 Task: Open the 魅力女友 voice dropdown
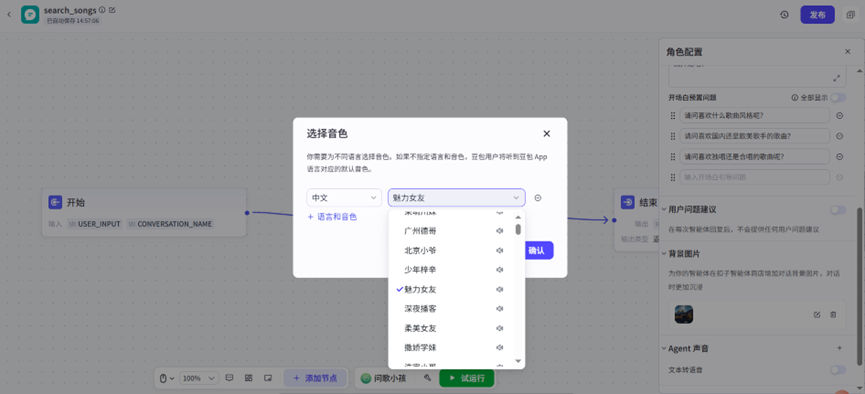[457, 198]
